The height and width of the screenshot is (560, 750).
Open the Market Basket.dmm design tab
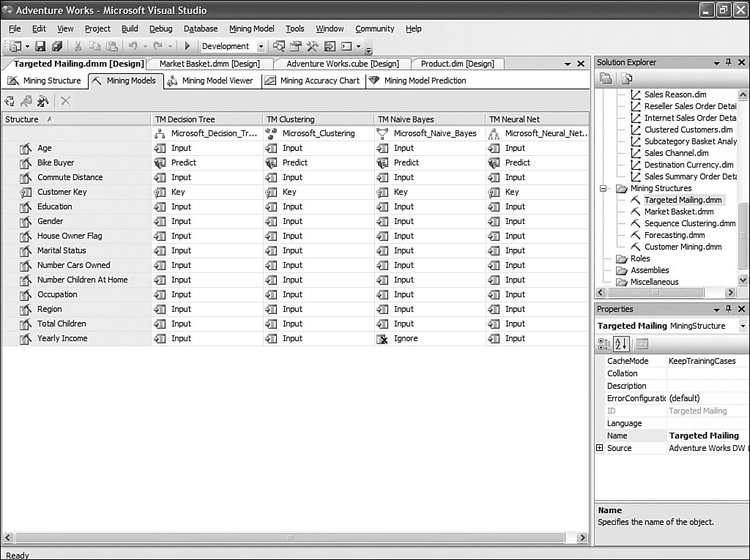click(209, 64)
